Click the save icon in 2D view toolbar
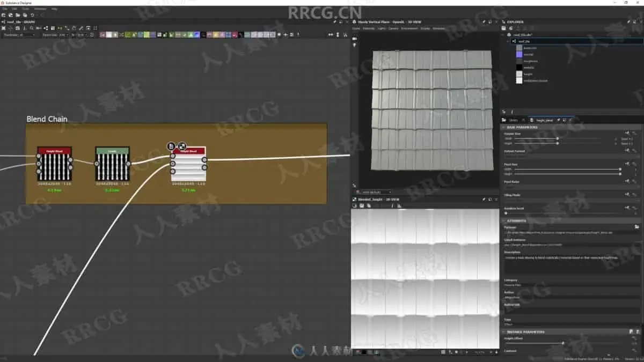644x362 pixels. pyautogui.click(x=361, y=205)
